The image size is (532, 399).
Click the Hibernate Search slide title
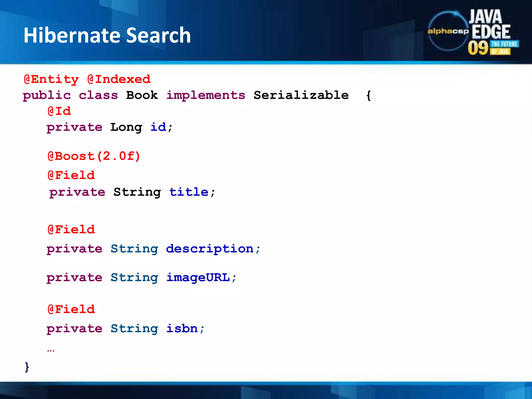coord(107,35)
